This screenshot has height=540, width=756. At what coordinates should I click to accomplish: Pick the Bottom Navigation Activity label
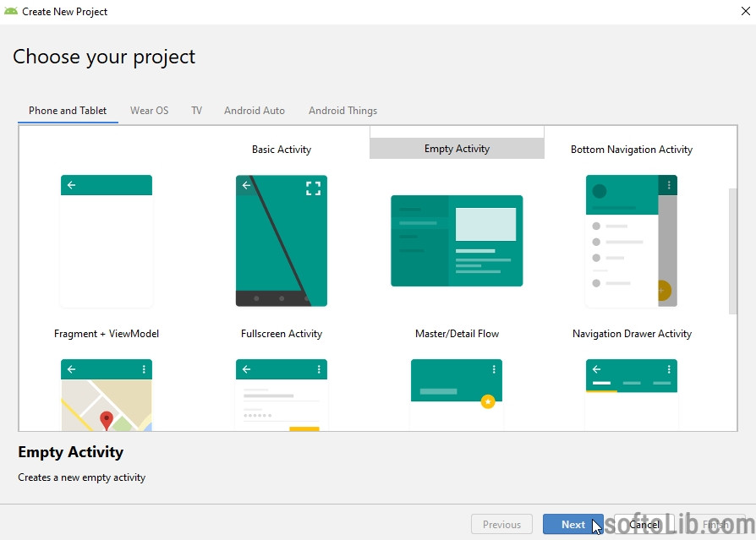click(x=632, y=150)
